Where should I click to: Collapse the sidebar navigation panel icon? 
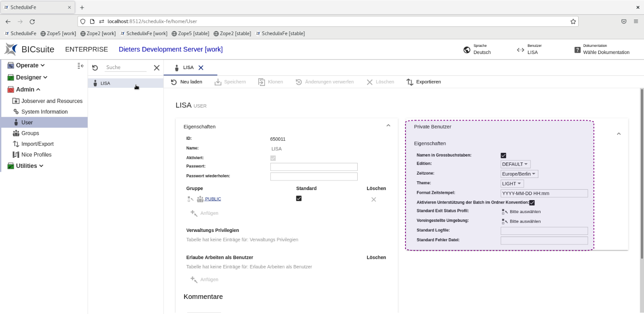[x=81, y=66]
